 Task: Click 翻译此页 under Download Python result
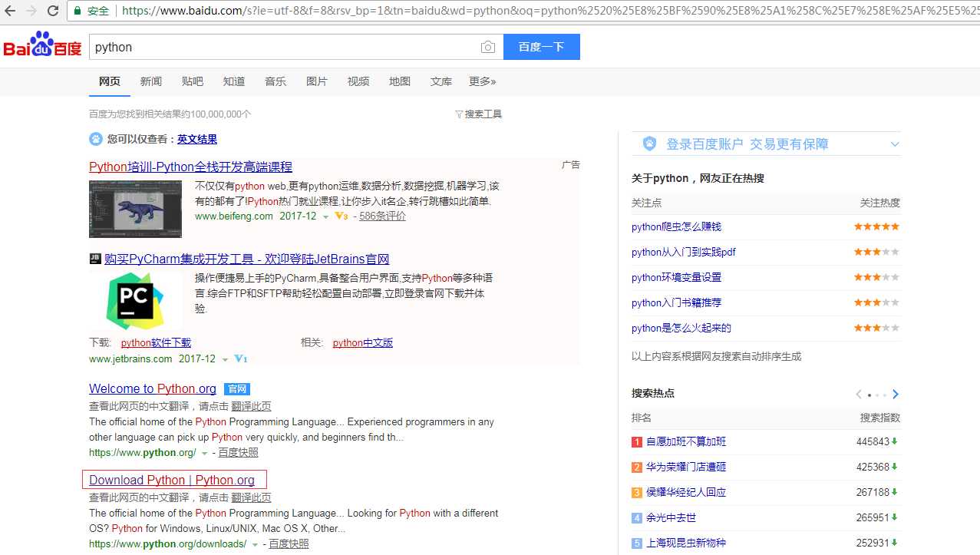[x=251, y=497]
